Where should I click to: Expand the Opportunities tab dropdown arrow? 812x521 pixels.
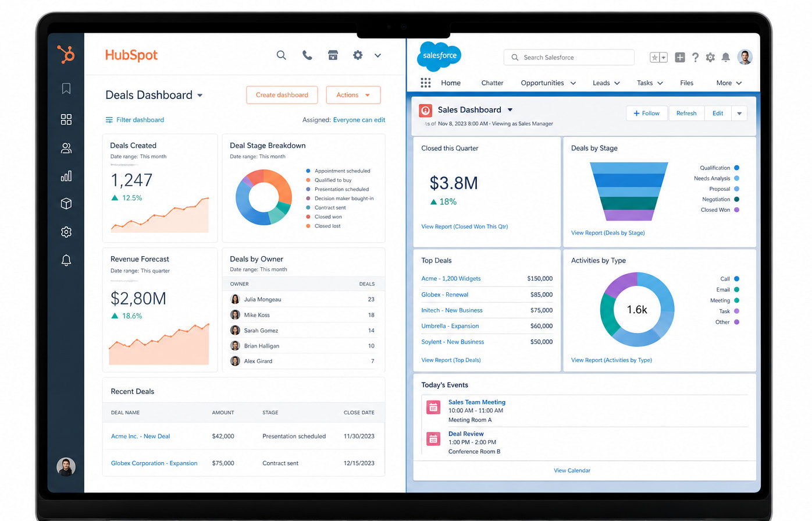tap(573, 83)
